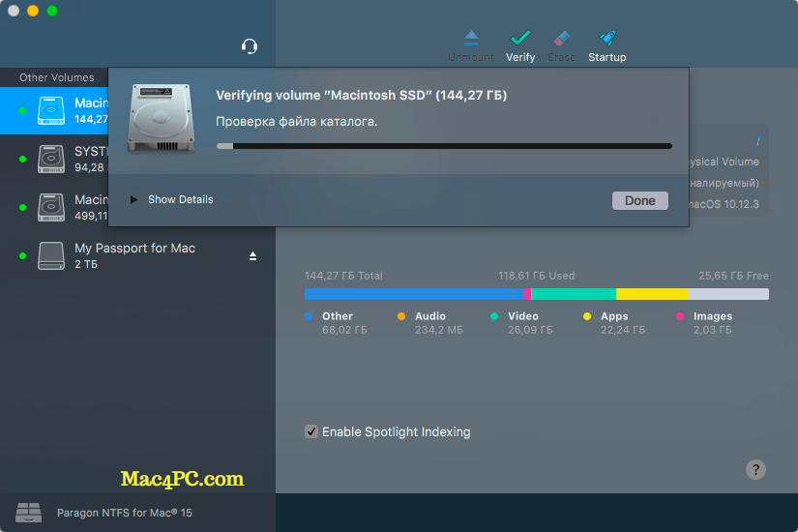
Task: Click the gray free-space segment of usage bar
Action: pyautogui.click(x=727, y=294)
